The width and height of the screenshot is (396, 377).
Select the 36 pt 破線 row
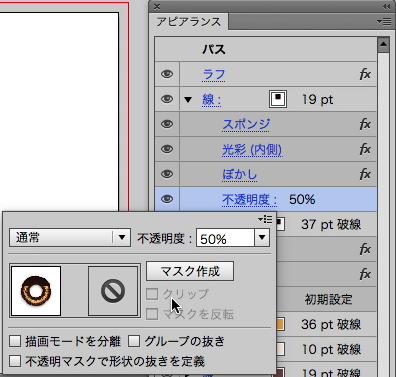point(327,324)
